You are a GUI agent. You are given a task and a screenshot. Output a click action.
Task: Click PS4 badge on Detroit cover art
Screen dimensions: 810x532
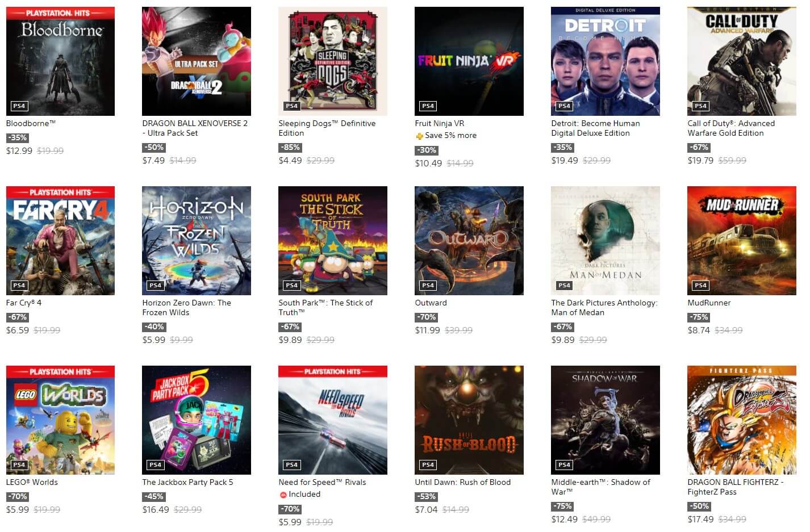[x=565, y=106]
